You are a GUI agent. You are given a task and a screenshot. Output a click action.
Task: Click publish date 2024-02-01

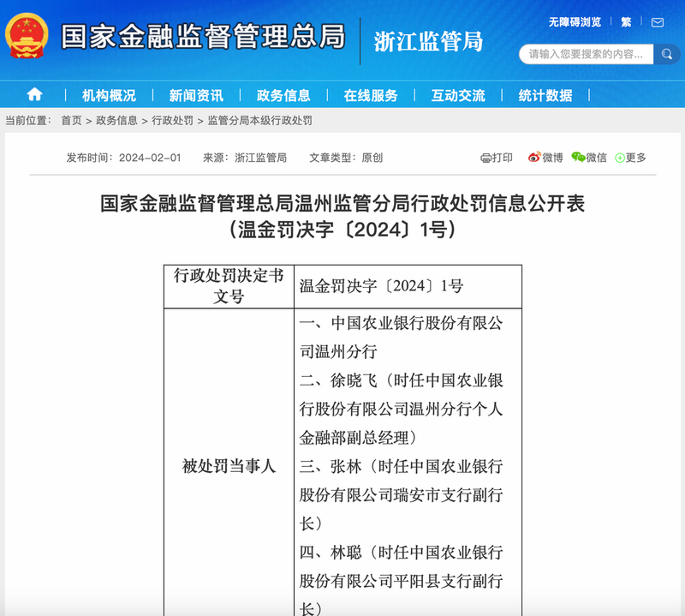[150, 158]
